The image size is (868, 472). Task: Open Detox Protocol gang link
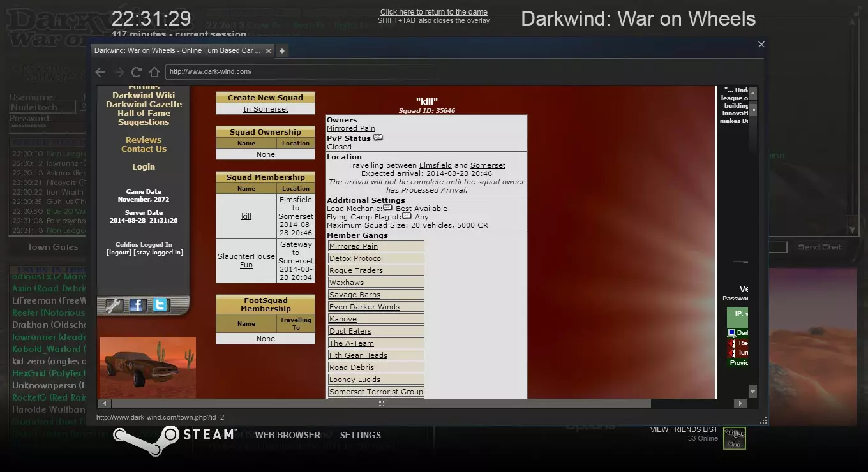pyautogui.click(x=356, y=258)
